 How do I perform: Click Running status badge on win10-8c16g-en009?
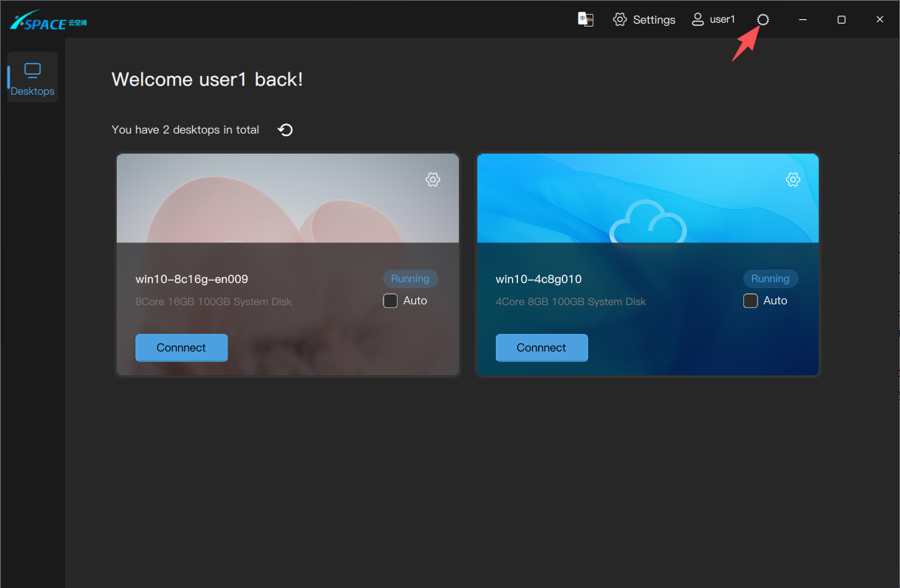pos(410,278)
